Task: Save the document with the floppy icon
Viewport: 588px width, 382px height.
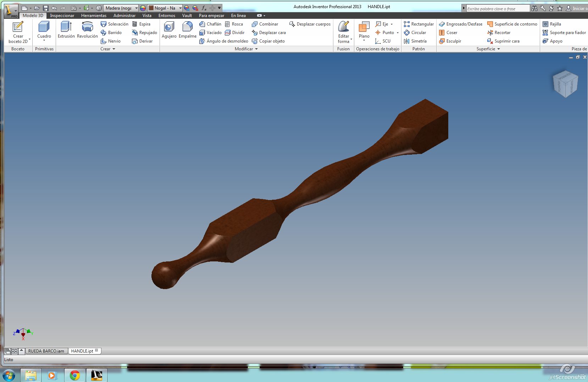Action: click(x=45, y=8)
